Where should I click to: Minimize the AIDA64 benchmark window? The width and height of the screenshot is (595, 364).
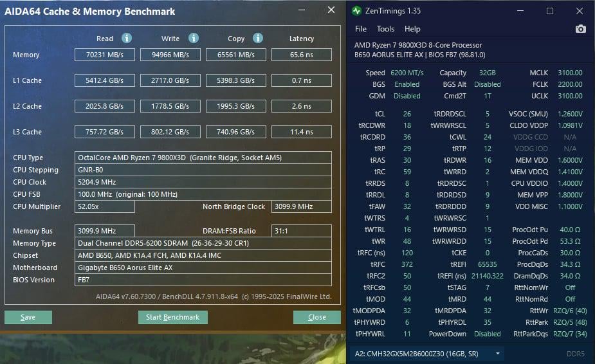click(302, 10)
